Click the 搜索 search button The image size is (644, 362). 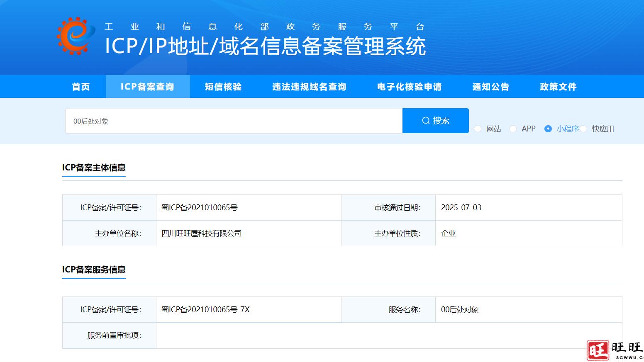pos(436,121)
